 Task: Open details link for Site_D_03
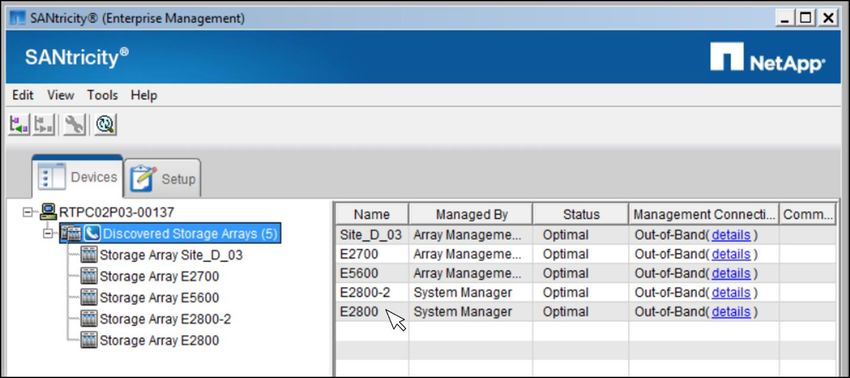pos(731,235)
